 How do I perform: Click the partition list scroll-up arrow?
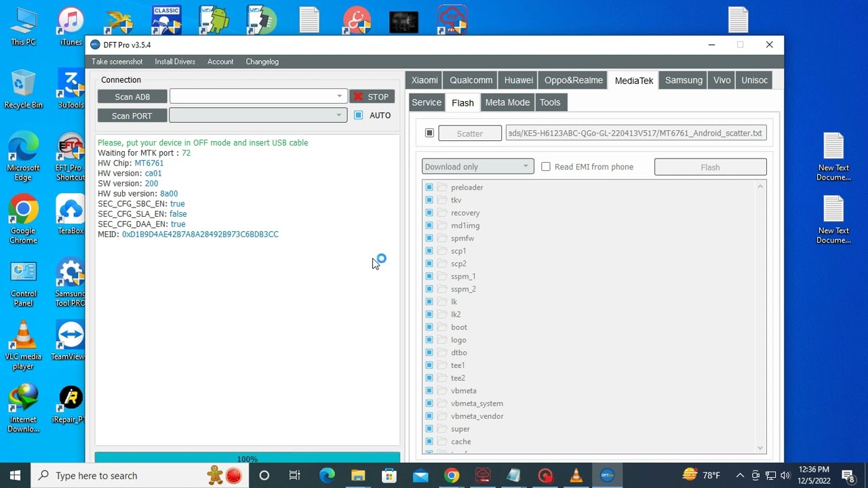760,186
